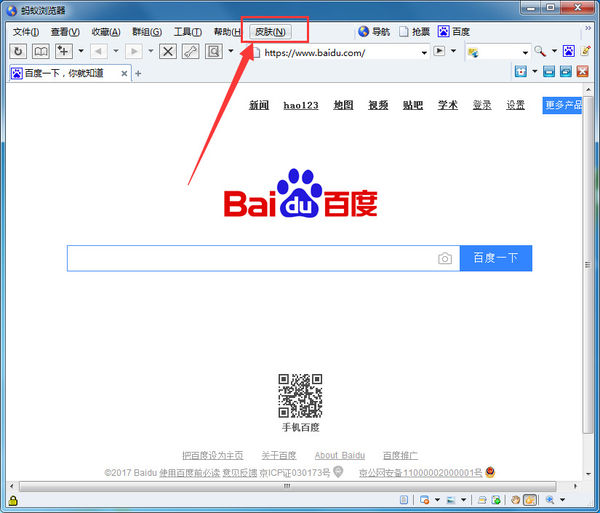Click the wrench tools toolbar icon
This screenshot has width=600, height=513.
[190, 51]
